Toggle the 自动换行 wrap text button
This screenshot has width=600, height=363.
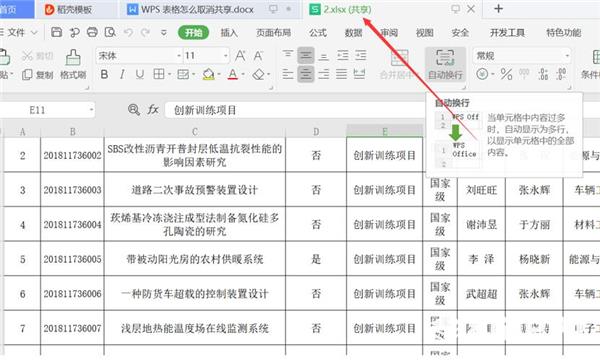[445, 64]
